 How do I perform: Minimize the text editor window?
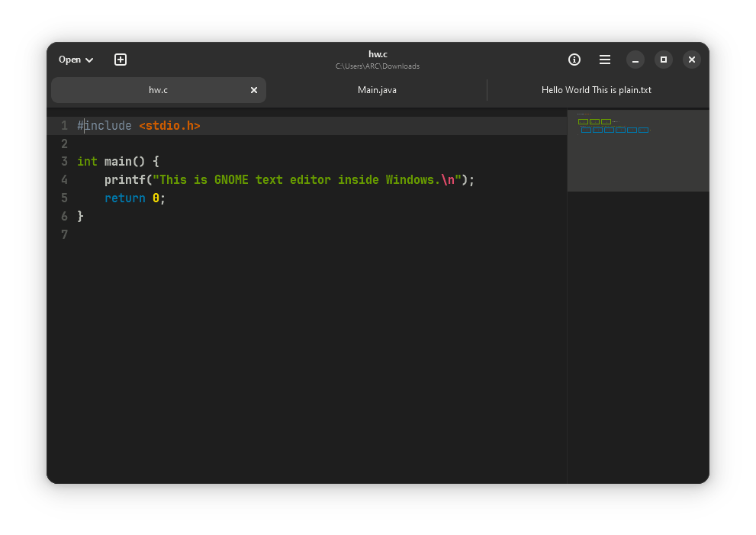(x=635, y=60)
